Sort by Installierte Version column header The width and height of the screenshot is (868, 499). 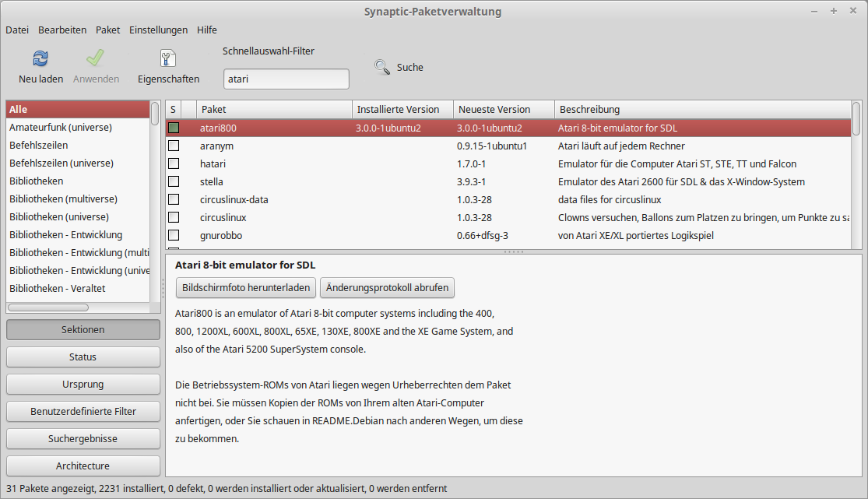click(x=403, y=110)
